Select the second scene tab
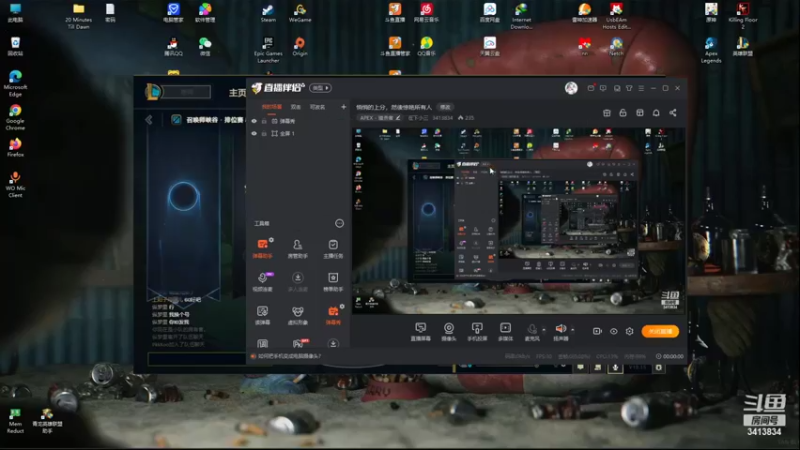 pyautogui.click(x=296, y=107)
